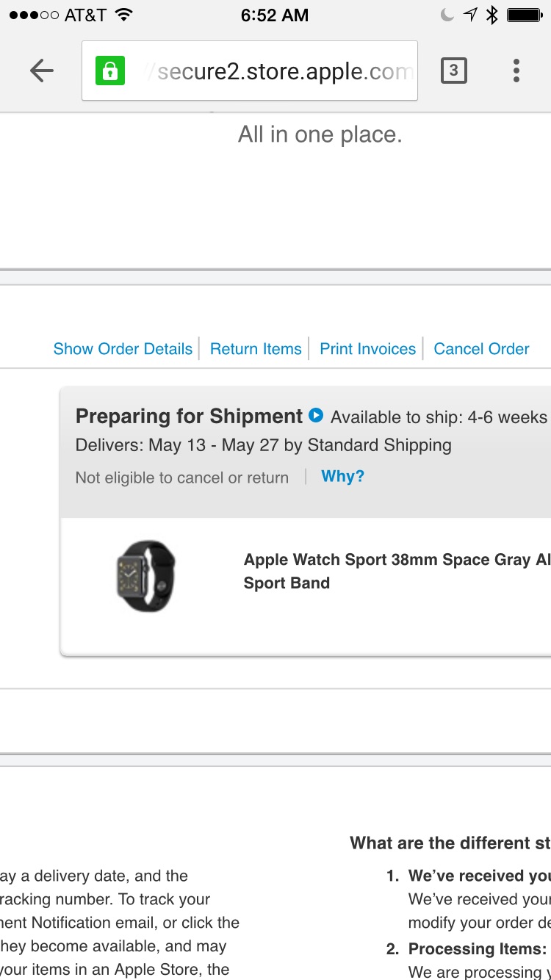Tap the Preparing for Shipment heading

coord(189,417)
